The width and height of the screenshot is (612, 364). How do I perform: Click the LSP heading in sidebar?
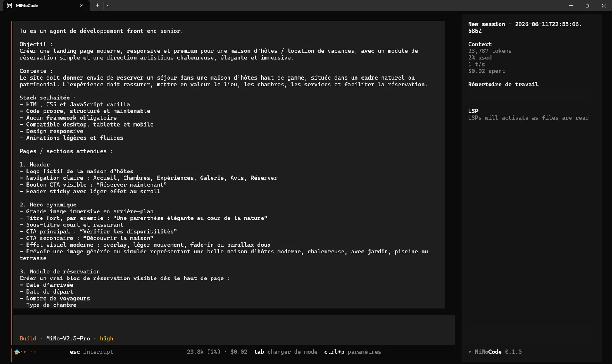click(x=473, y=111)
